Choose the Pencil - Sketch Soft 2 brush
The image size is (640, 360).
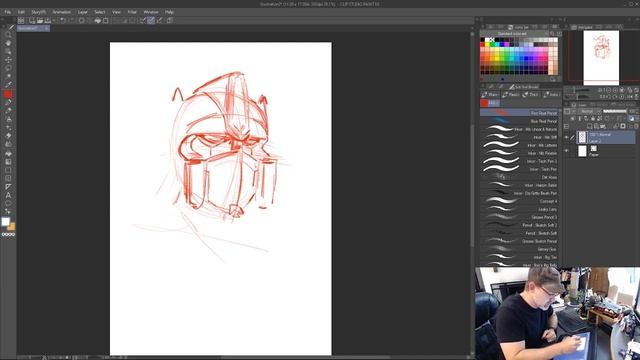pos(519,225)
